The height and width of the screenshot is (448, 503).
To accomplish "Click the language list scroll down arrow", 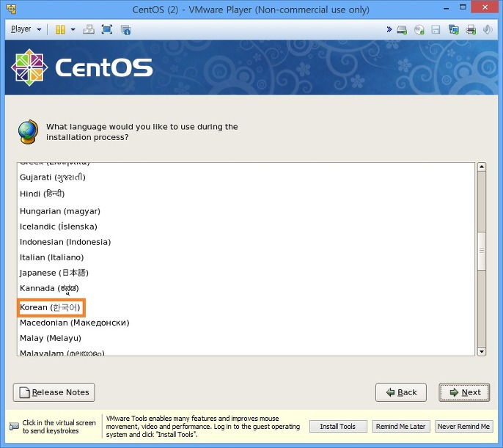I will [x=481, y=351].
